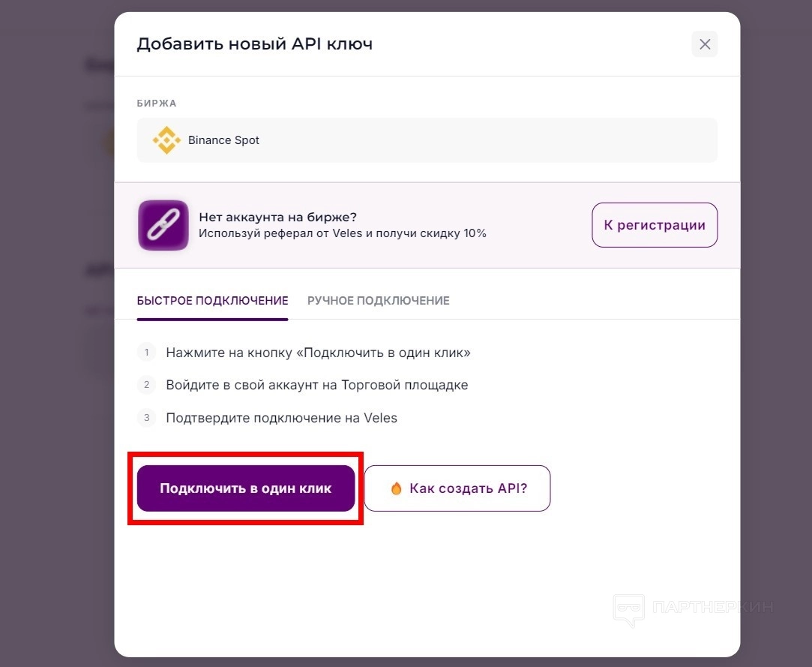Switch to the РУЧНОЕ ПОДКЛЮЧЕНИЕ tab

tap(378, 301)
